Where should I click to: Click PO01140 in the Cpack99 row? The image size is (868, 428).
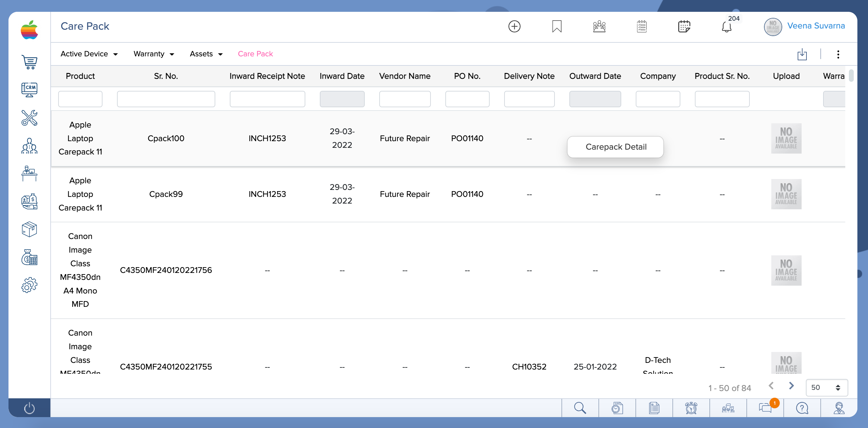click(467, 194)
